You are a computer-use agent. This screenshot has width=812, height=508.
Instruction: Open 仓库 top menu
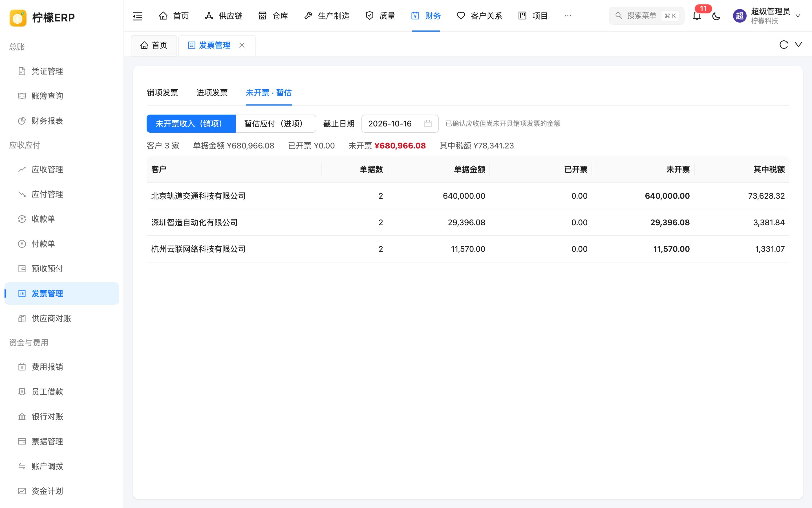pos(273,16)
